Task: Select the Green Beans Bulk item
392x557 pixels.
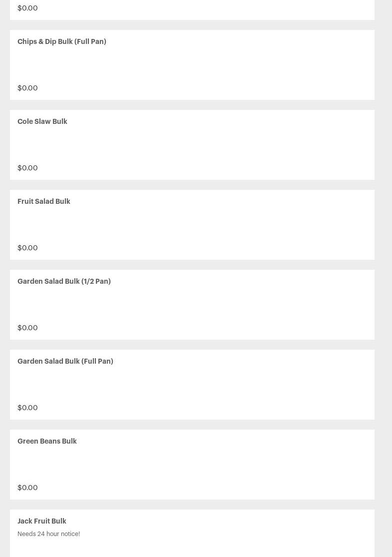Action: tap(47, 441)
